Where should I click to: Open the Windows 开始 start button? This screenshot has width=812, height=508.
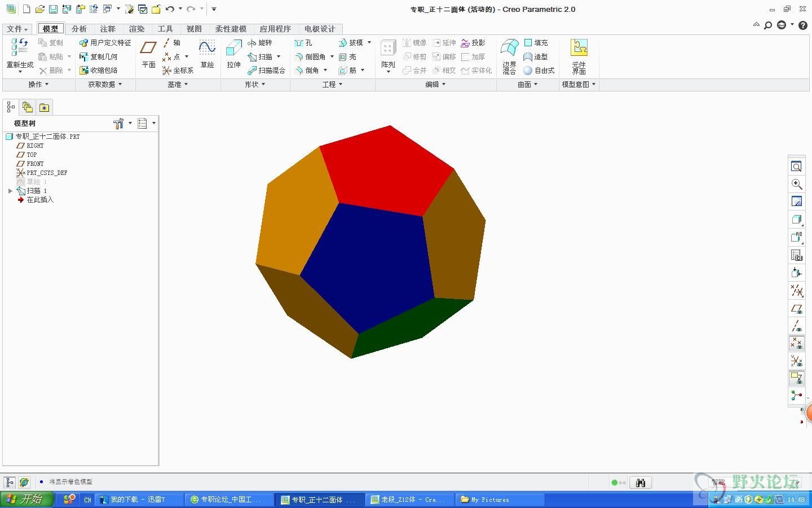point(26,500)
